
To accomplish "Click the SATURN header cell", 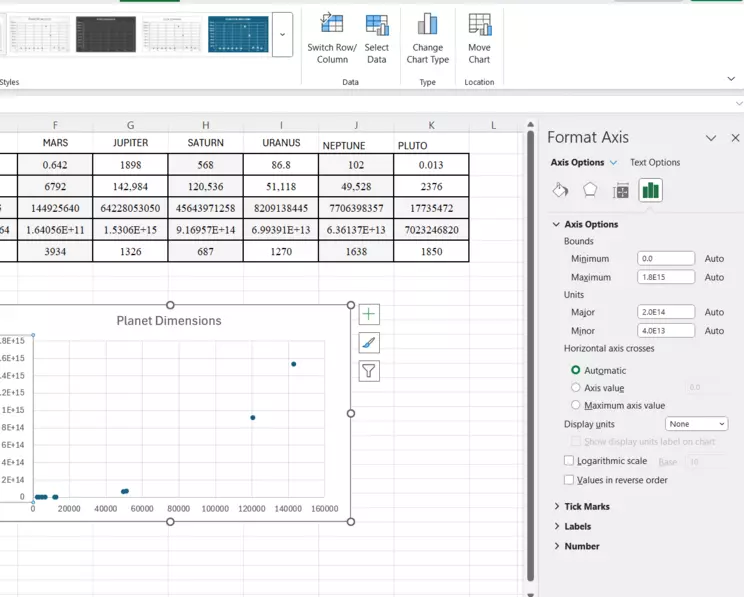I will point(205,143).
